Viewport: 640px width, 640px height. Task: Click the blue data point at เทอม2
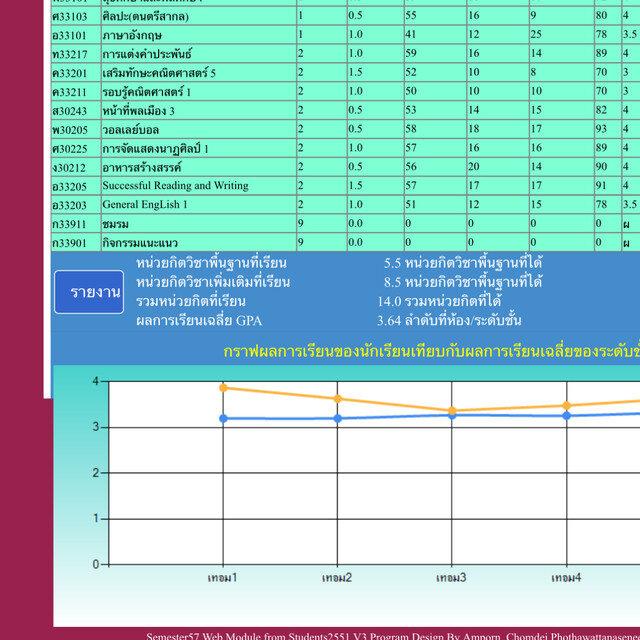[337, 418]
